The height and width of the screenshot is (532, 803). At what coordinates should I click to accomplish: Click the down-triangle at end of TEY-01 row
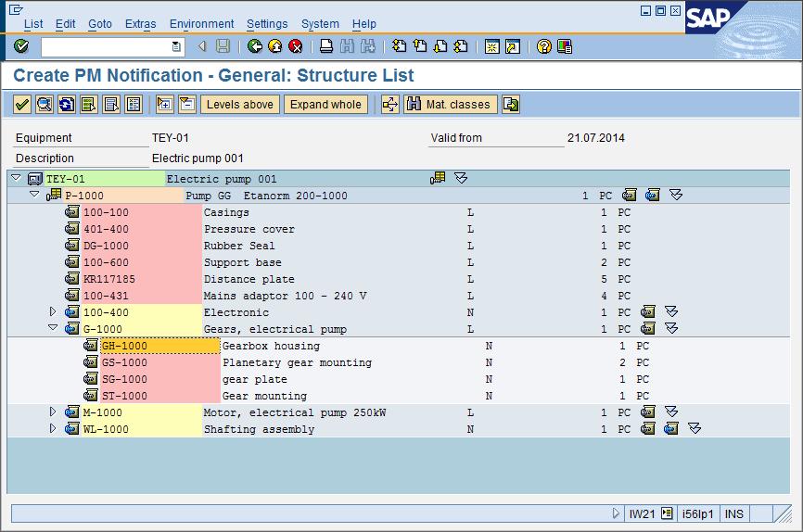461,178
